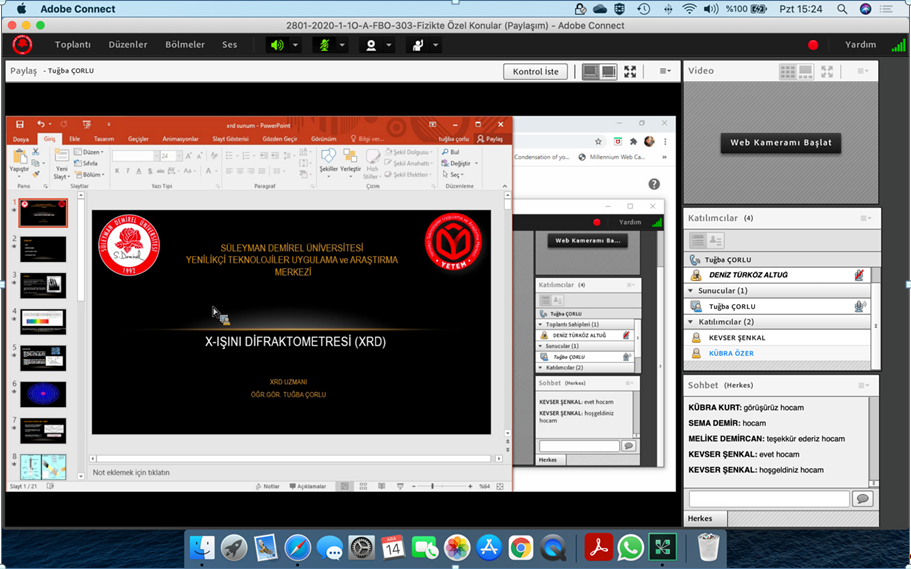This screenshot has height=569, width=911.
Task: Click the Kontrol İste button
Action: pyautogui.click(x=536, y=72)
